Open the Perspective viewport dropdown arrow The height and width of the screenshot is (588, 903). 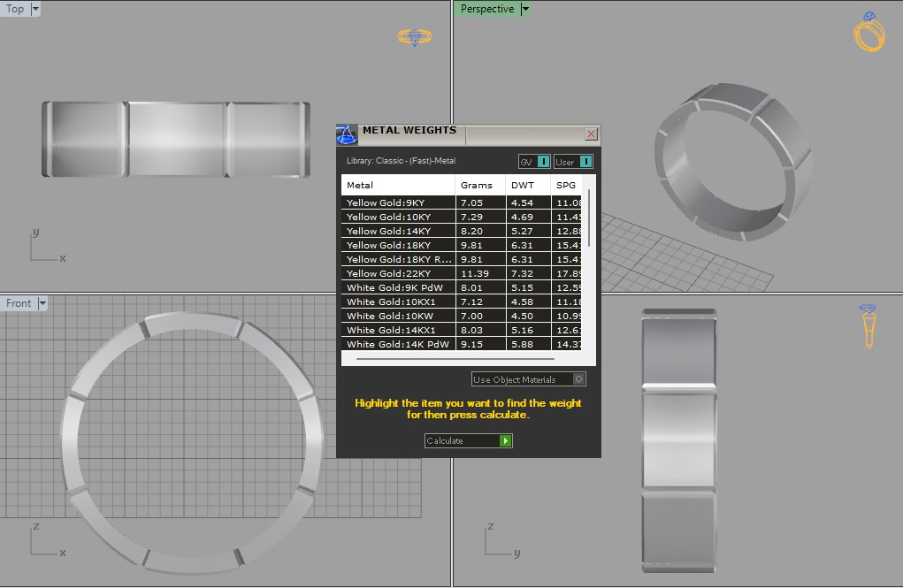(x=524, y=9)
